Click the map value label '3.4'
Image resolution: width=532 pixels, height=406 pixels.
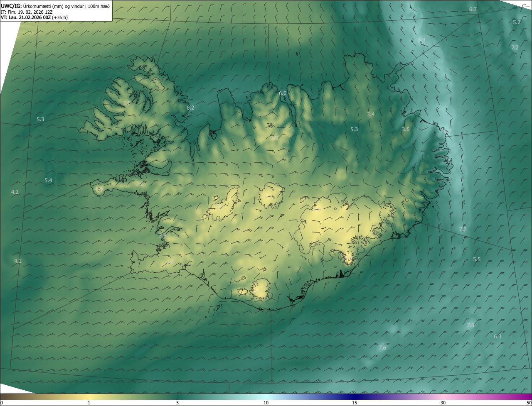pos(371,114)
